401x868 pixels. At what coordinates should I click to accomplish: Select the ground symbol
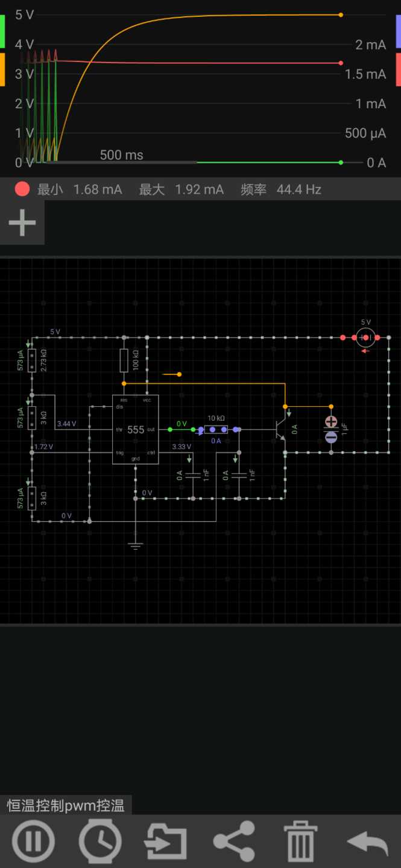tap(136, 546)
